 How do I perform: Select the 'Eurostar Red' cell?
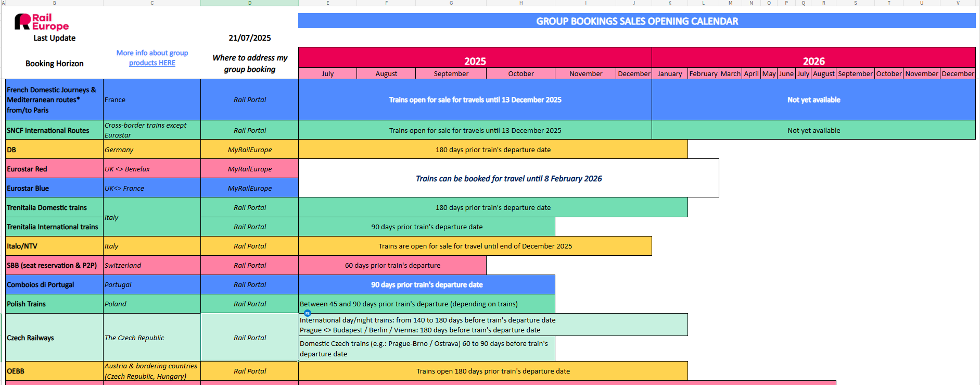[55, 169]
